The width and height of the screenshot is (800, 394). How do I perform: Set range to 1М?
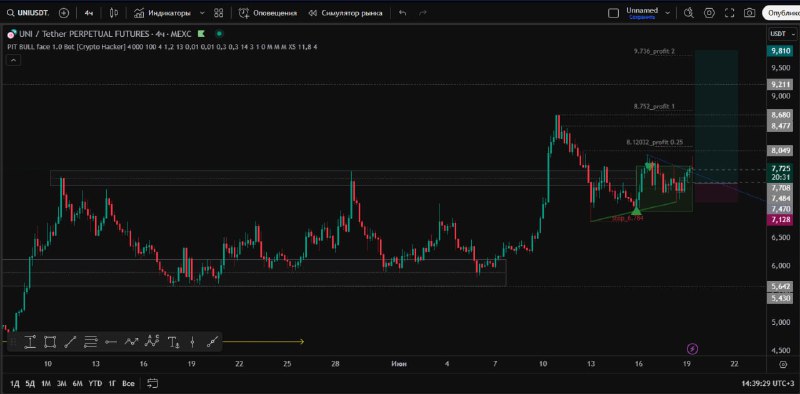click(46, 383)
